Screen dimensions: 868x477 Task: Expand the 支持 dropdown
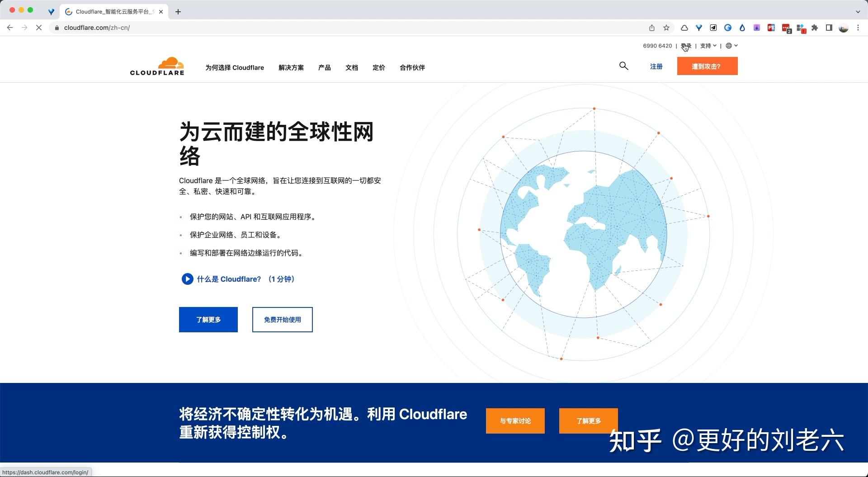coord(707,46)
